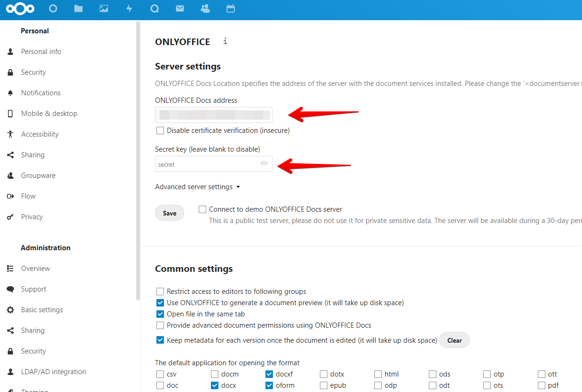Image resolution: width=582 pixels, height=392 pixels.
Task: Expand Advanced server settings
Action: [198, 187]
